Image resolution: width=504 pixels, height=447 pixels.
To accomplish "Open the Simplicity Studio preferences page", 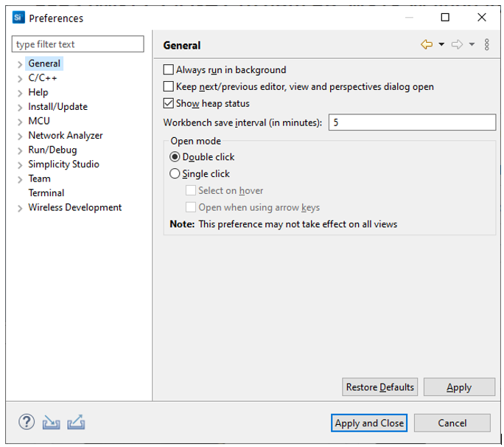I will [63, 164].
